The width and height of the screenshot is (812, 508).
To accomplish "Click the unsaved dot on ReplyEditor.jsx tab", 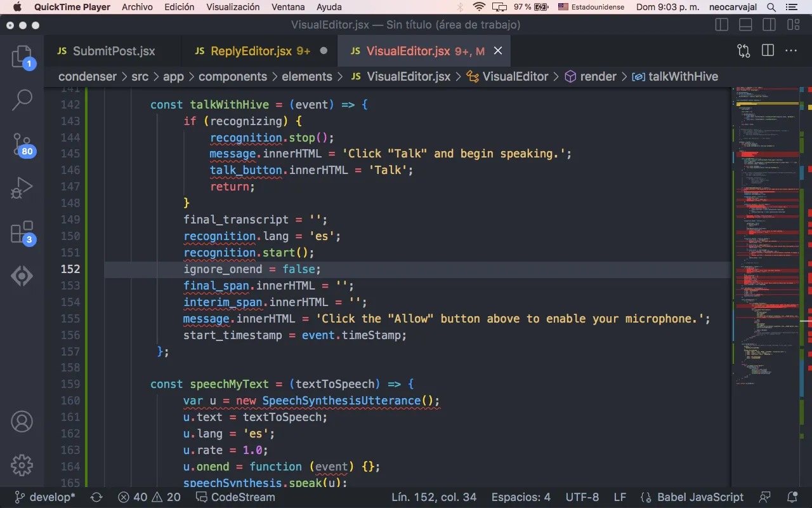I will [324, 51].
